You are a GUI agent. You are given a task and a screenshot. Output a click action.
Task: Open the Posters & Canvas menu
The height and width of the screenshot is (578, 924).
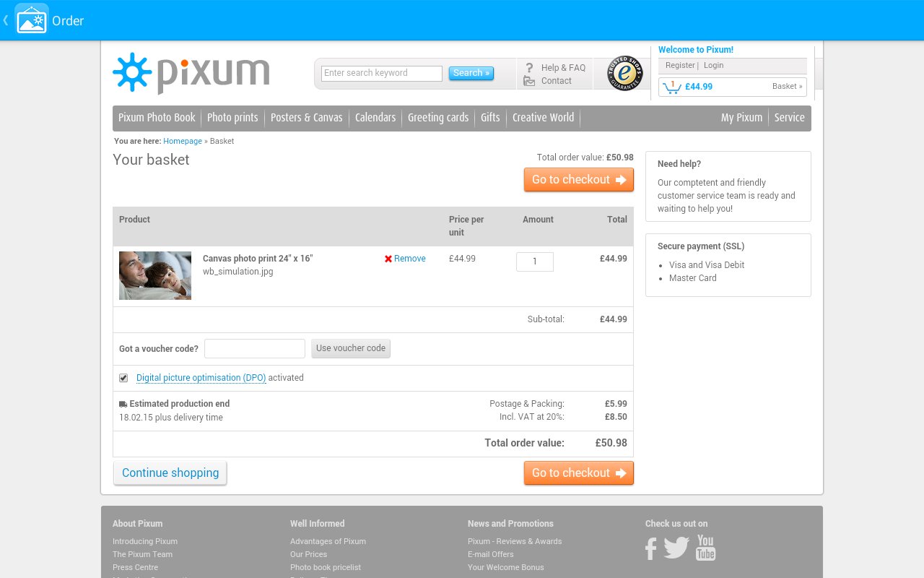pos(307,118)
